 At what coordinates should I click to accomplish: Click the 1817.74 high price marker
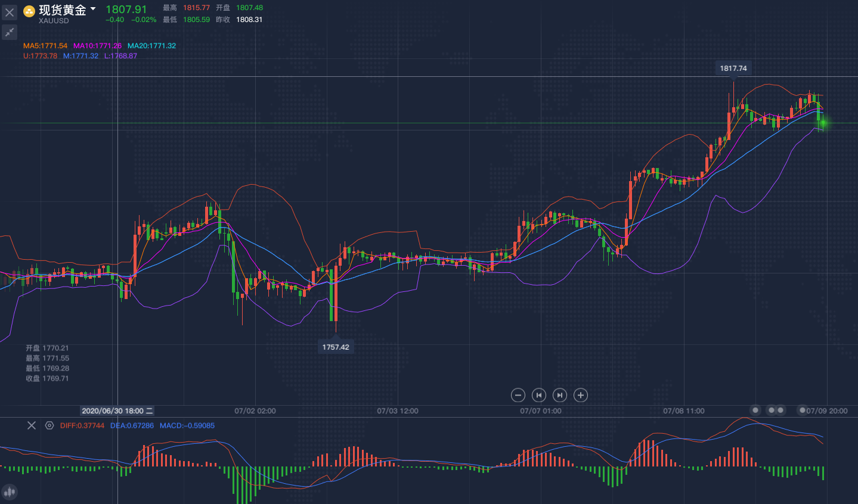point(733,69)
